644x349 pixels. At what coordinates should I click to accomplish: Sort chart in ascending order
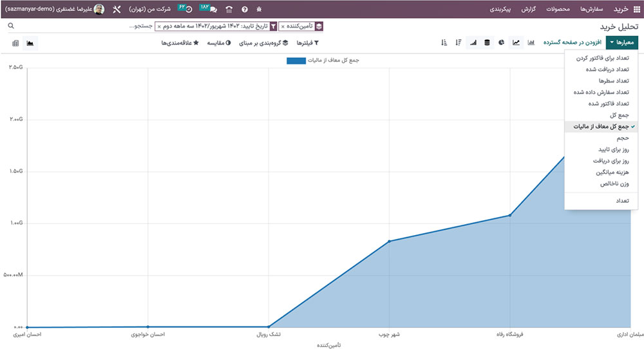click(444, 42)
